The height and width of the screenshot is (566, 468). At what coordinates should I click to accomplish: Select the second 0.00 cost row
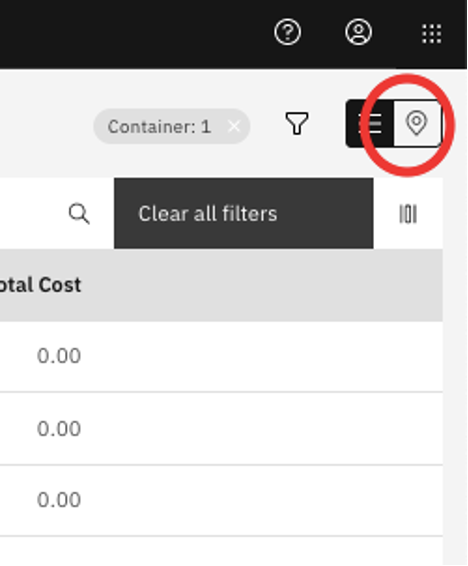[x=221, y=428]
